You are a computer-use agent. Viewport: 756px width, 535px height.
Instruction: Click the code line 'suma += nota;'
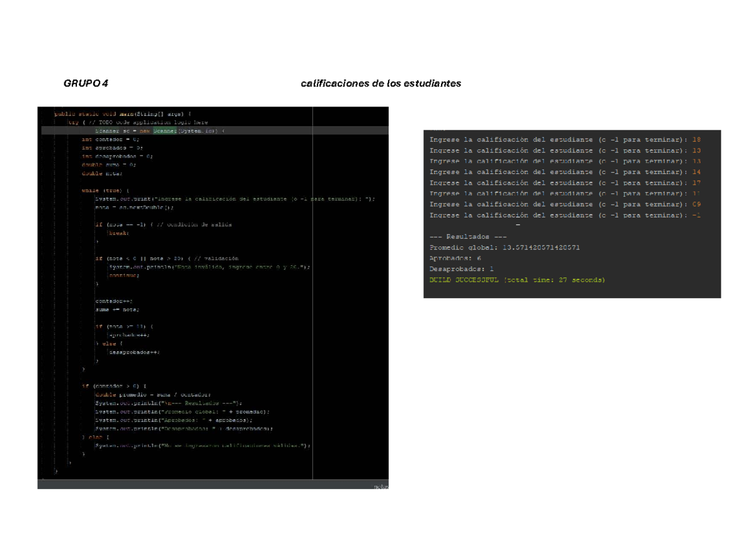pyautogui.click(x=117, y=309)
